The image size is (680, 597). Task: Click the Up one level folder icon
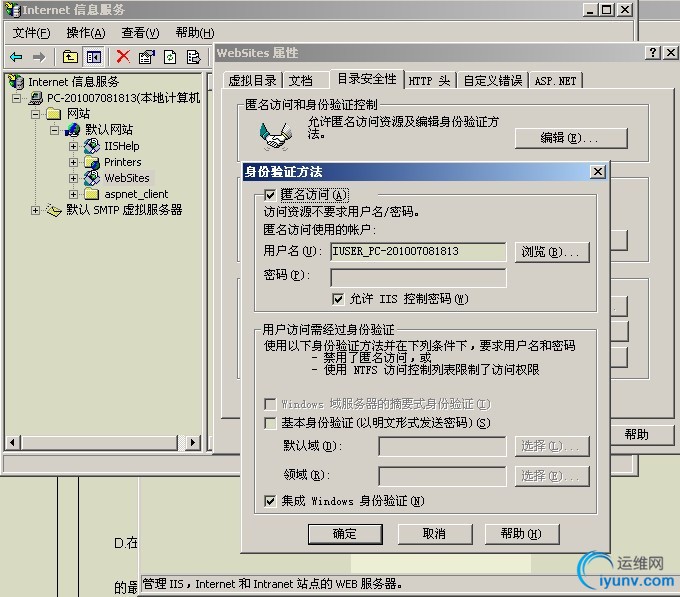(70, 57)
